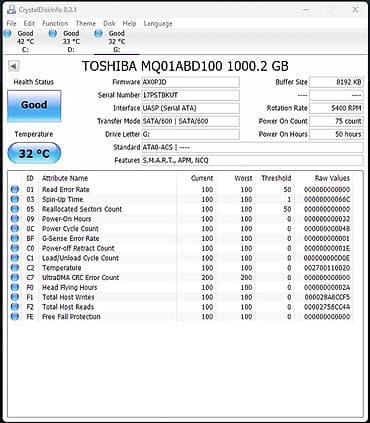Select the Read Error Rate attribute name
This screenshot has height=423, width=370.
tap(66, 189)
